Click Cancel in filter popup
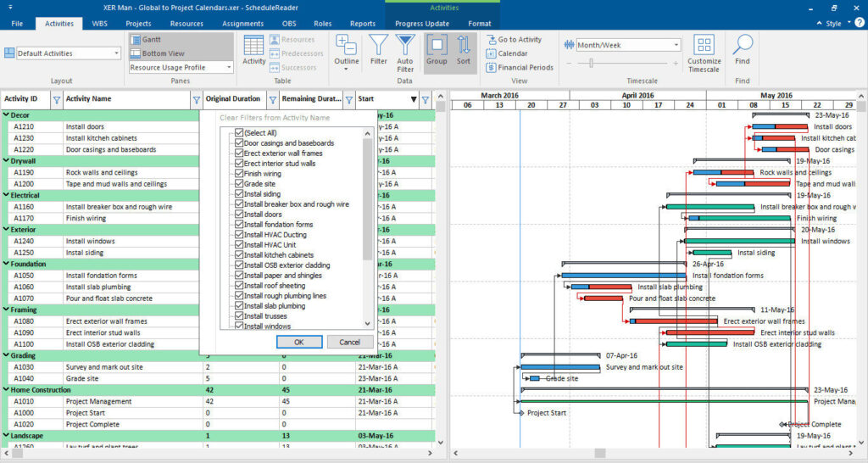Screen dimensions: 868x463 tap(349, 342)
